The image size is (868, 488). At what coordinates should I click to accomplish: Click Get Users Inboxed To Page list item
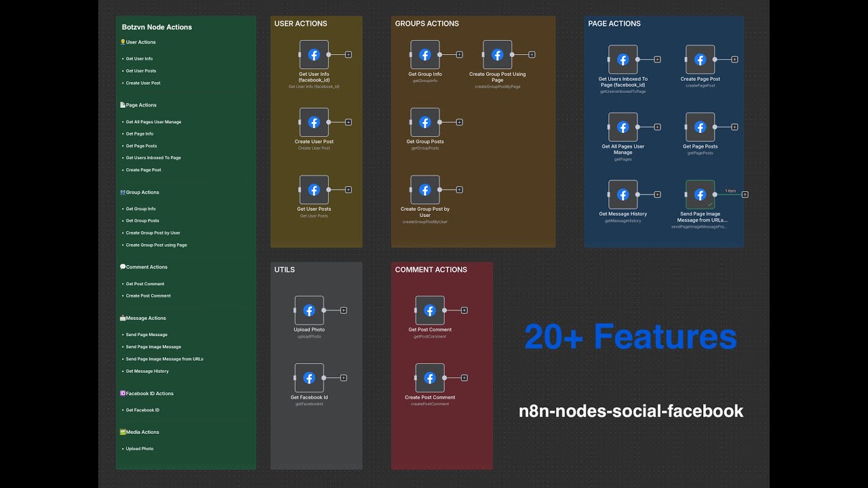point(153,158)
